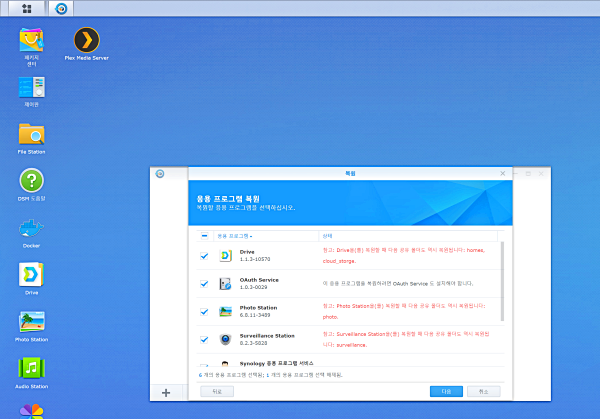This screenshot has height=419, width=600.
Task: Click the plus icon to add backup task
Action: click(x=166, y=393)
